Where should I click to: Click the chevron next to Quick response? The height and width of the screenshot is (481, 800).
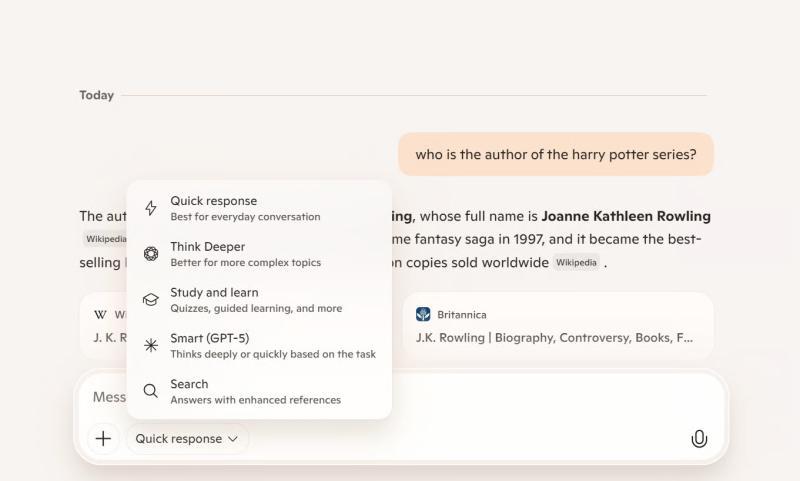pyautogui.click(x=233, y=439)
